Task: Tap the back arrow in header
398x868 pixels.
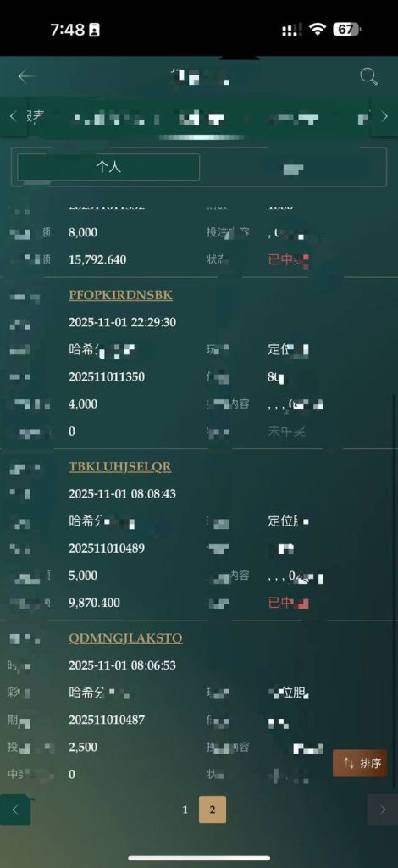Action: point(26,76)
